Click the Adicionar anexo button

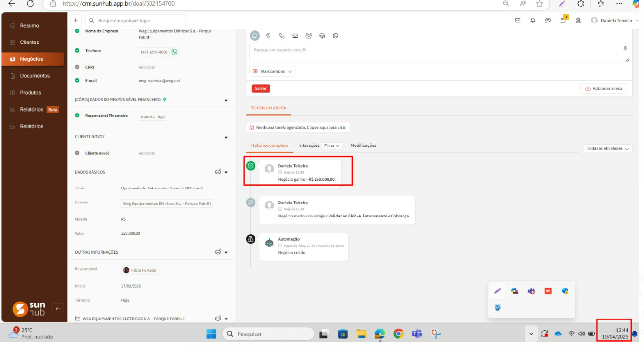coord(603,89)
